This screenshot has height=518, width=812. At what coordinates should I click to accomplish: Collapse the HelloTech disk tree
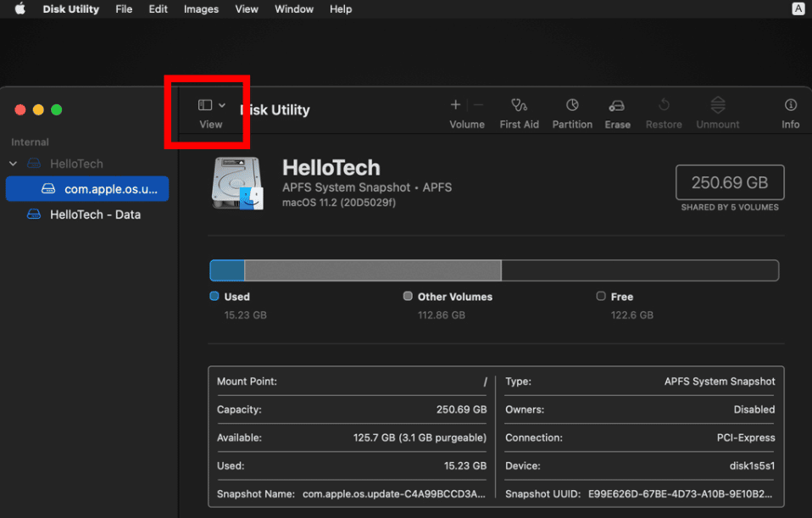coord(14,164)
